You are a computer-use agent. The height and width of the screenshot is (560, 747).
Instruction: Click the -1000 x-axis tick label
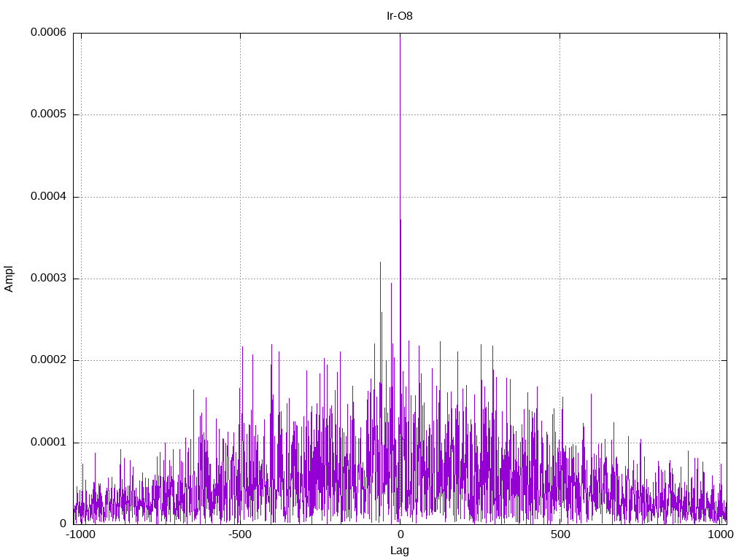(81, 534)
